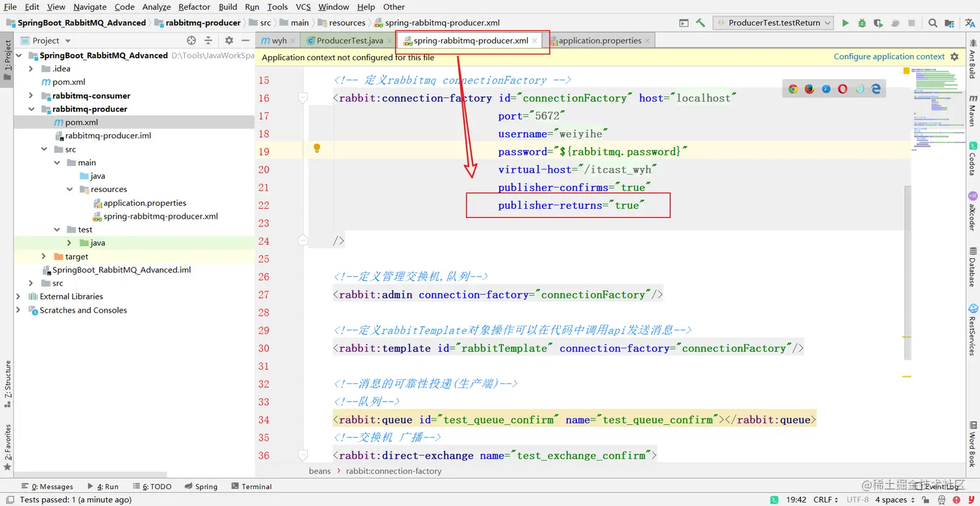The height and width of the screenshot is (506, 980).
Task: Run with coverage shield icon
Action: (878, 23)
